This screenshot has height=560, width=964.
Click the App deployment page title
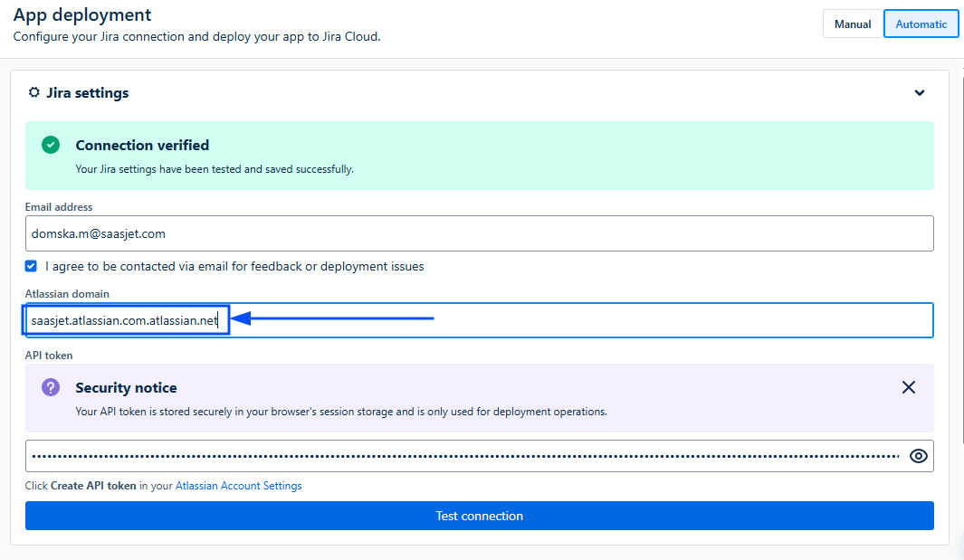pyautogui.click(x=82, y=14)
